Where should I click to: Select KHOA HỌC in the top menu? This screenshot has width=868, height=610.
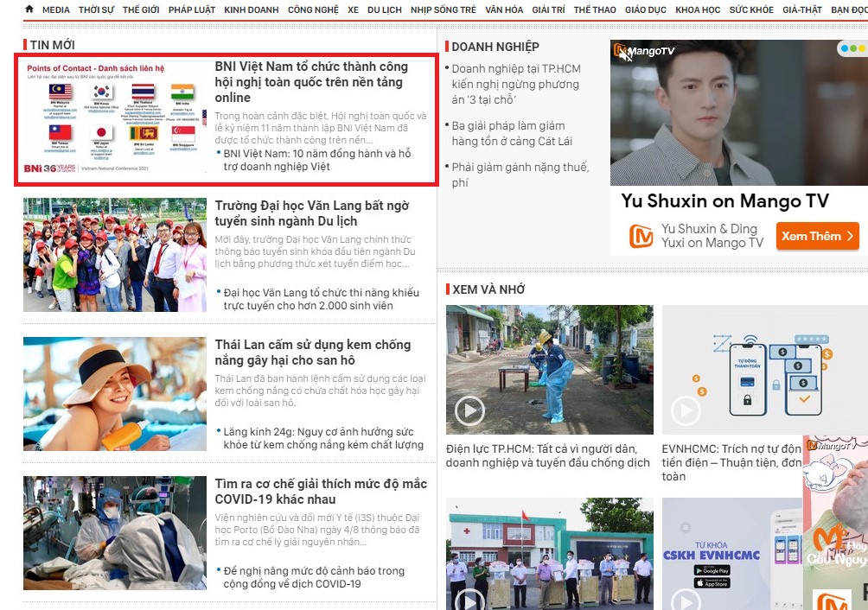coord(698,10)
